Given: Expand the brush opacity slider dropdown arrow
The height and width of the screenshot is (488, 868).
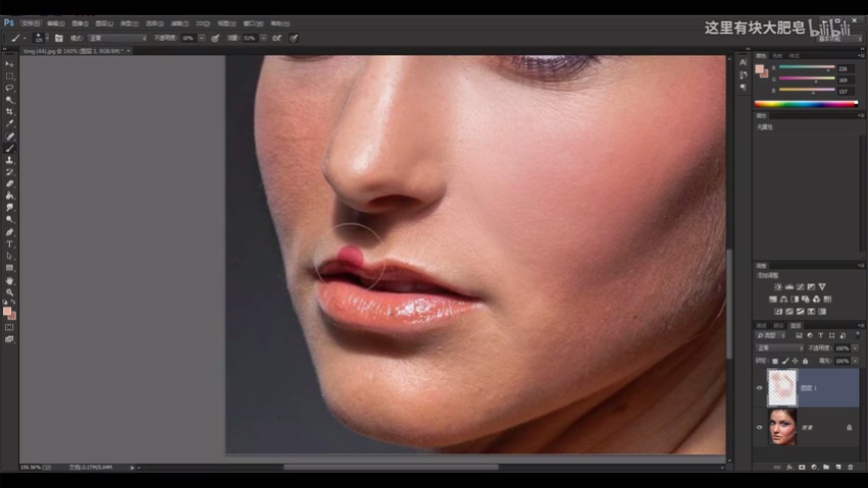Looking at the screenshot, I should (x=203, y=38).
